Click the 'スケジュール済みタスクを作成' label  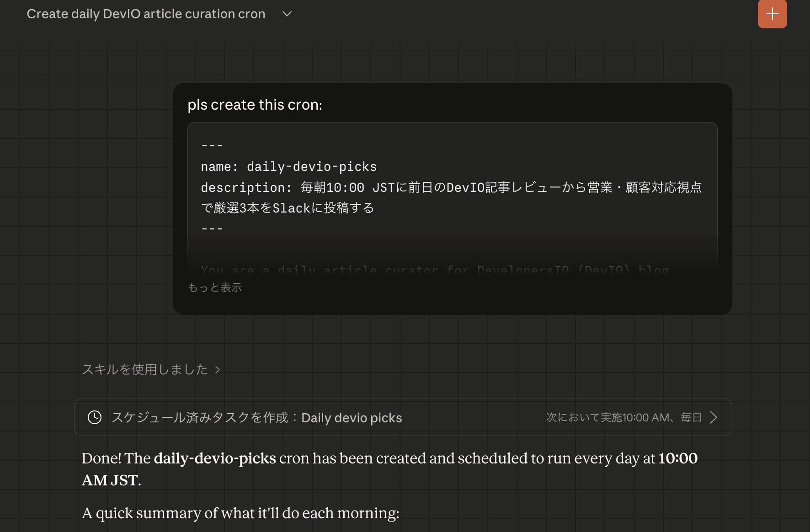click(200, 417)
